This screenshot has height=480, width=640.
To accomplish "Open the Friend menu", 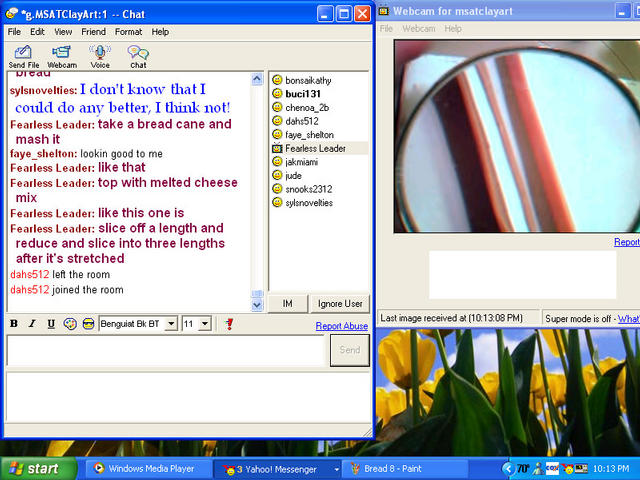I will (93, 32).
